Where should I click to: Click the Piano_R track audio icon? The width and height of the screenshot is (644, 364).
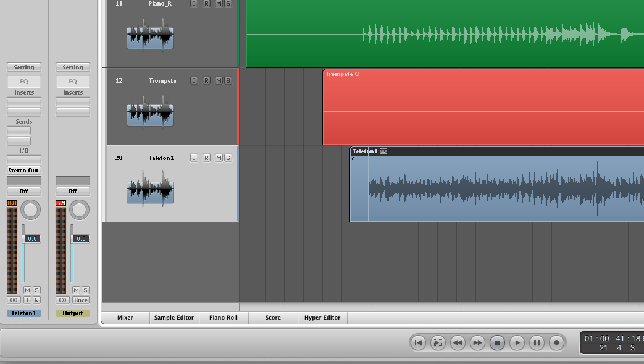tap(150, 35)
